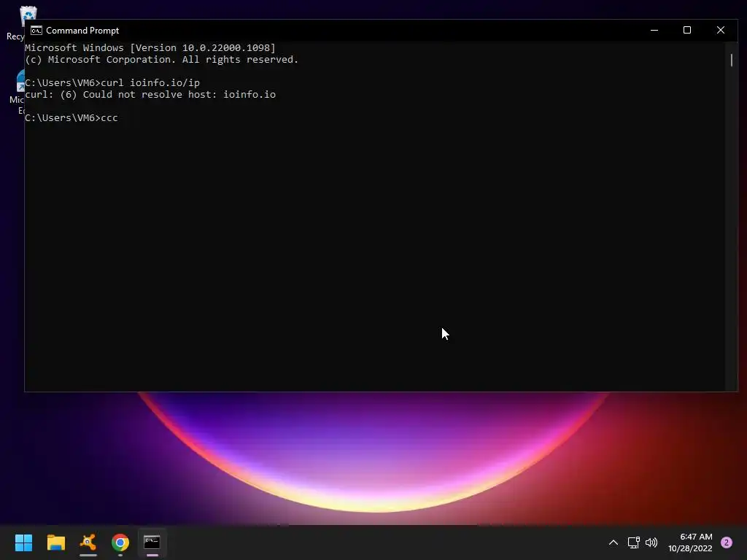
Task: Open the Windows Start menu
Action: coord(23,542)
